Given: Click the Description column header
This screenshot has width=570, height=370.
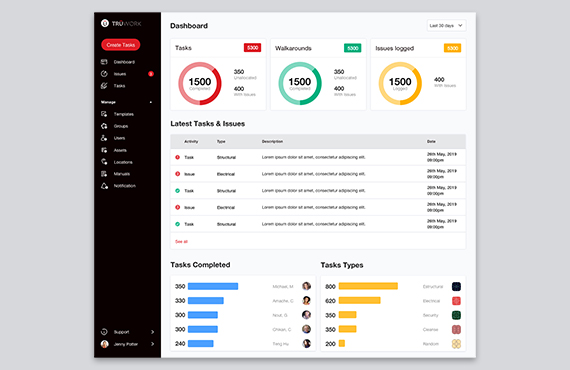Looking at the screenshot, I should (272, 142).
